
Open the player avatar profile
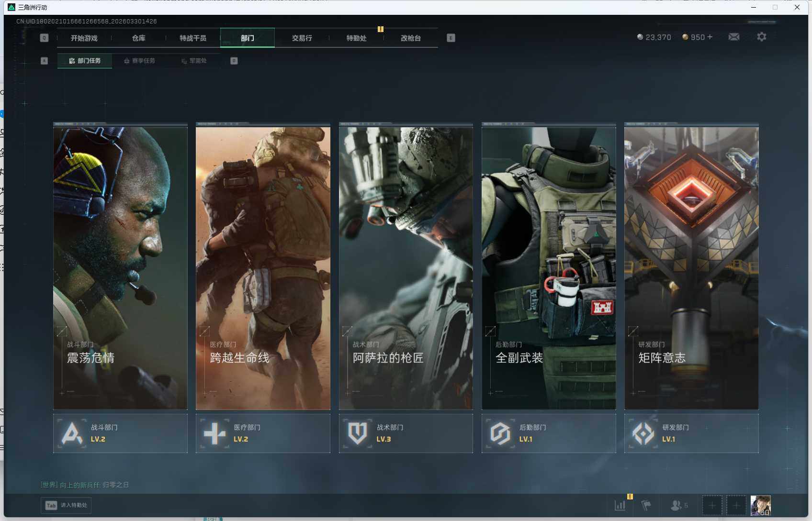(761, 505)
